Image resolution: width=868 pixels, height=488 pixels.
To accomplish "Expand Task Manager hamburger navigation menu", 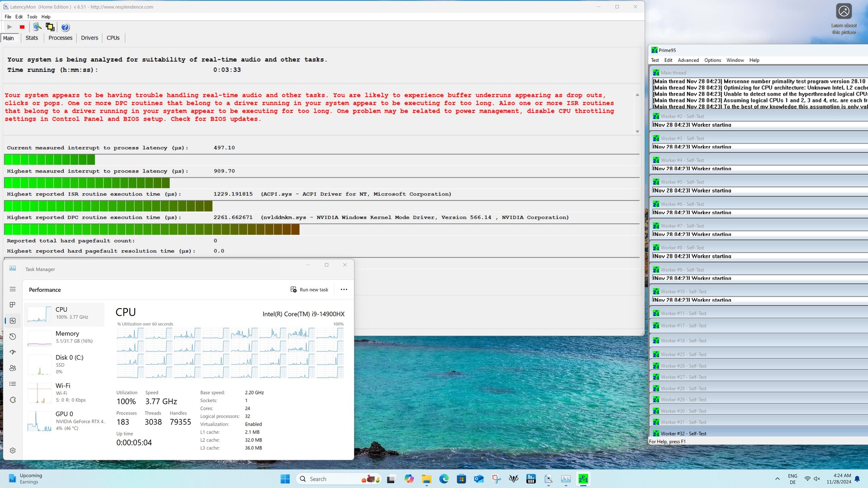I will pyautogui.click(x=13, y=289).
